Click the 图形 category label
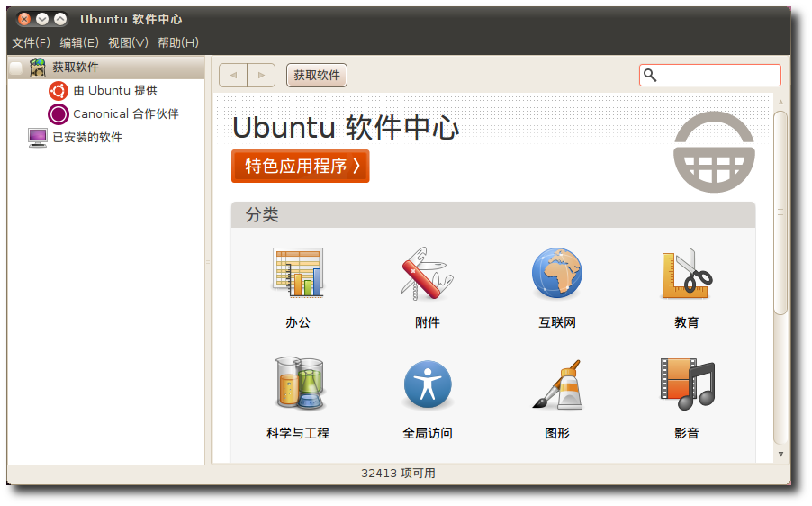This screenshot has width=812, height=506. tap(557, 433)
